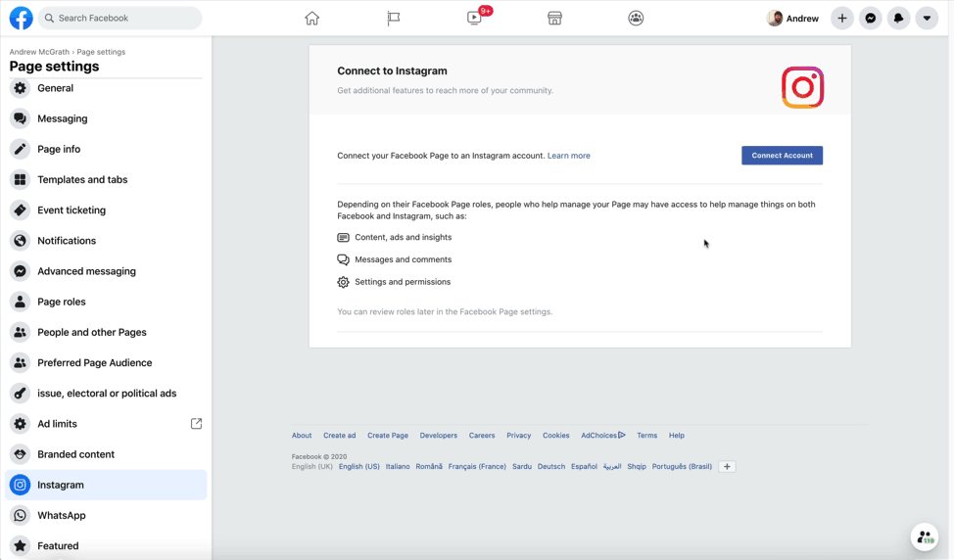Open Messenger from top bar
This screenshot has height=560, width=954.
tap(870, 18)
